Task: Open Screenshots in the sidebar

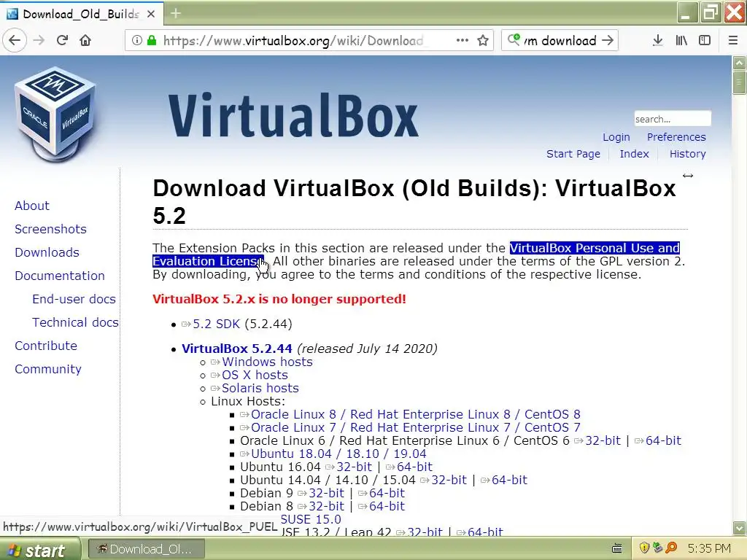Action: (x=50, y=229)
